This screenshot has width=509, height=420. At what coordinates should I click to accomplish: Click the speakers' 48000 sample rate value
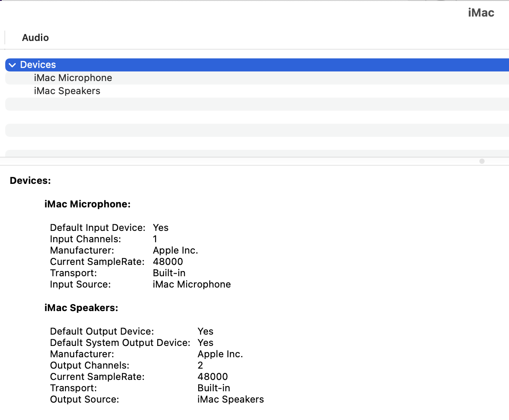(x=213, y=377)
